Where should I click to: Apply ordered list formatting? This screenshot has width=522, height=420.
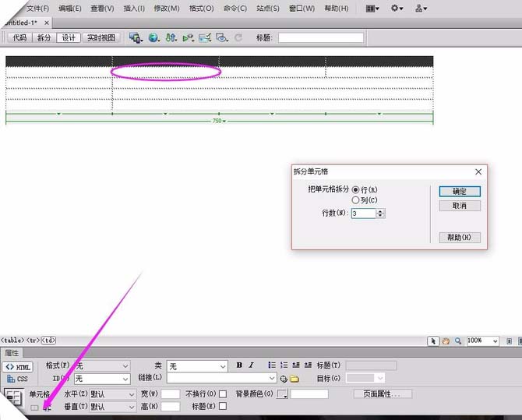284,365
